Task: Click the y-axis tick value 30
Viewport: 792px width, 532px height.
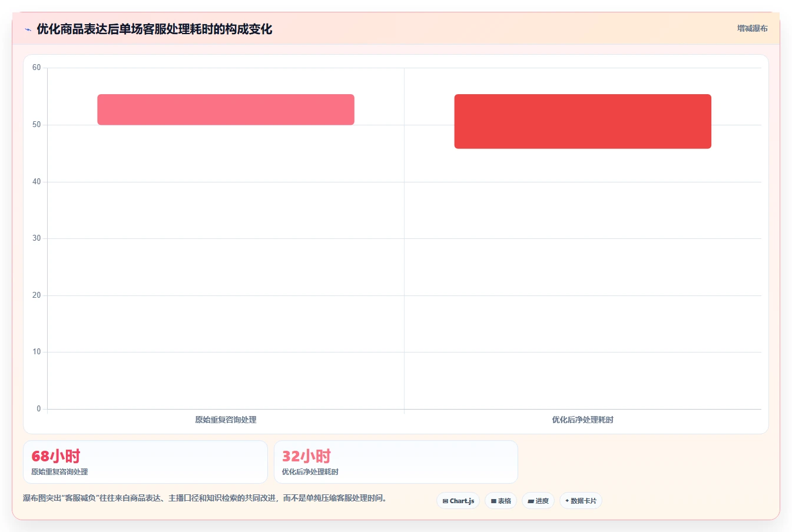Action: (37, 238)
